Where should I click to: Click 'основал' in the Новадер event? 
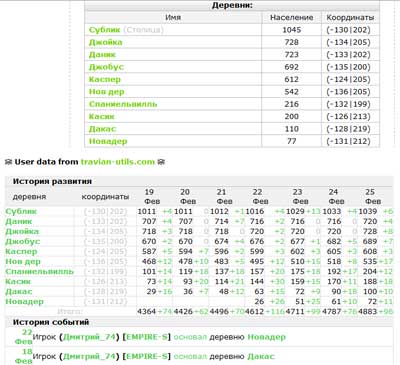pos(190,337)
